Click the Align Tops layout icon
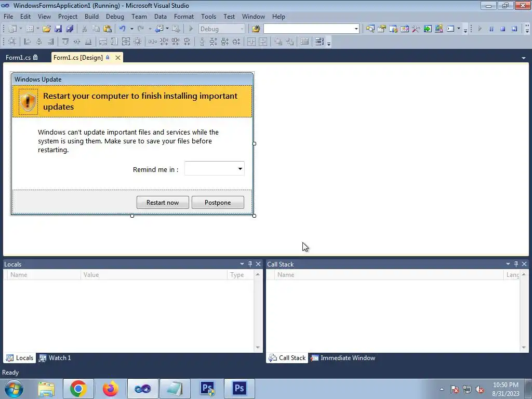Screen dimensions: 532x399 pos(65,42)
